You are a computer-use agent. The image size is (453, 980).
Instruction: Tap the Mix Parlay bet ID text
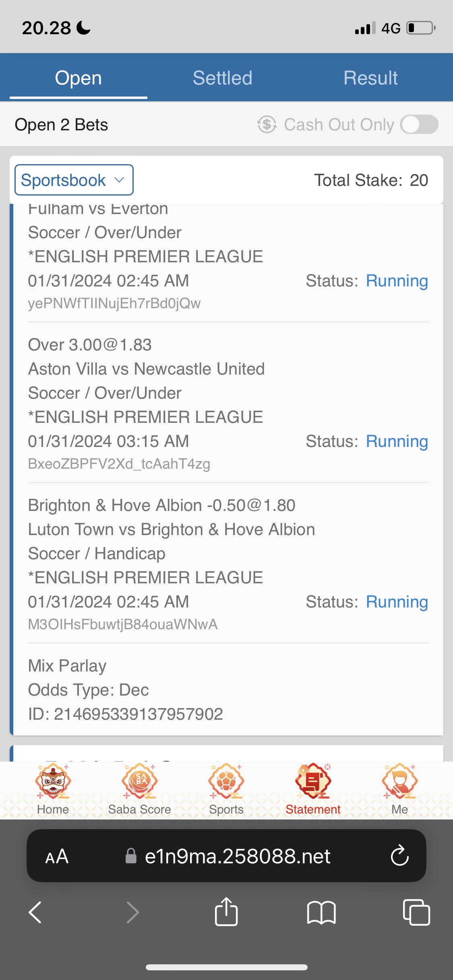pos(126,714)
